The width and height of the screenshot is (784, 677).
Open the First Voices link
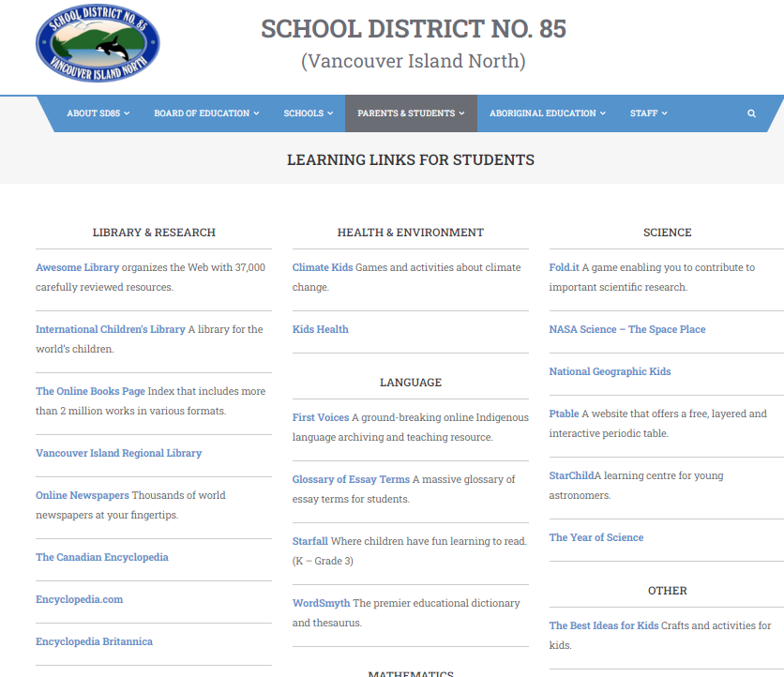(321, 417)
